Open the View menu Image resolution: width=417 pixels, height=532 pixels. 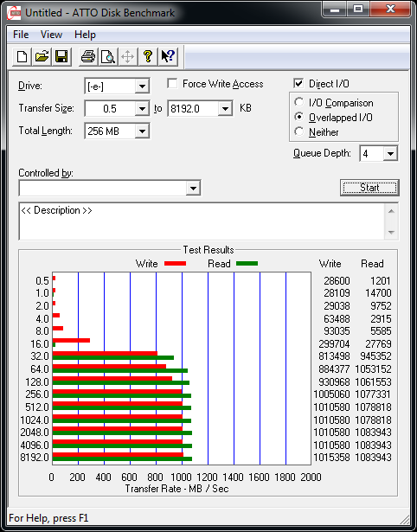[51, 35]
